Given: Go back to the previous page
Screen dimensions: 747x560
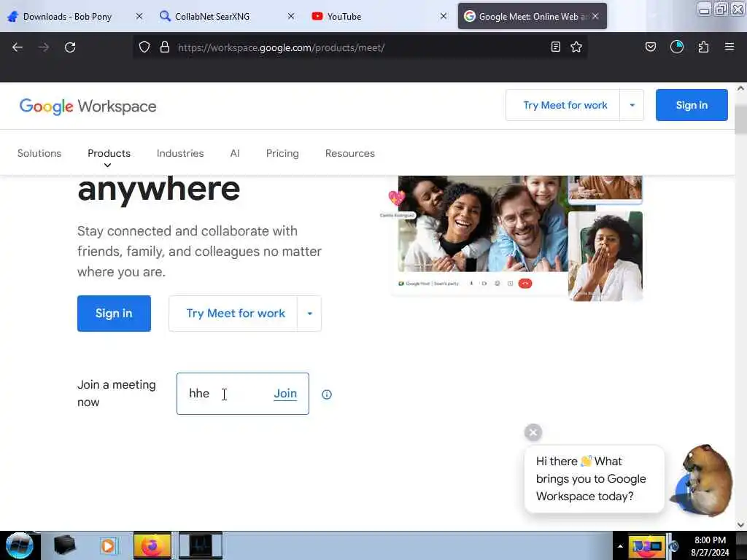Looking at the screenshot, I should (18, 47).
